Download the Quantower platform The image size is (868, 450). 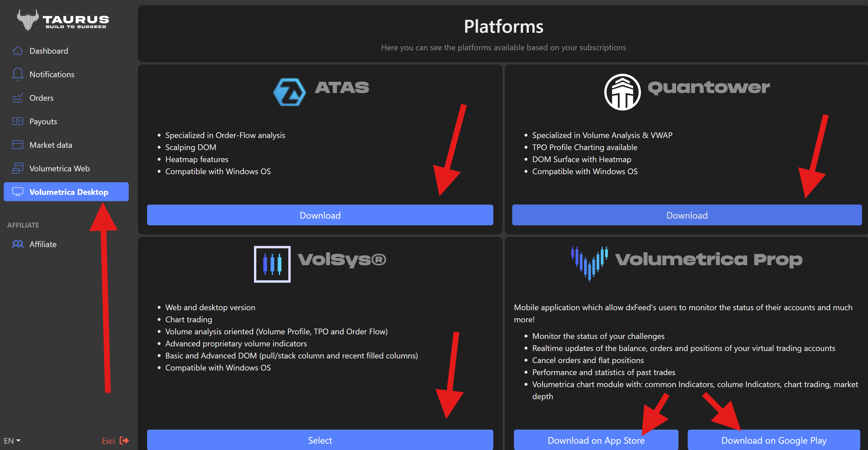pyautogui.click(x=686, y=215)
